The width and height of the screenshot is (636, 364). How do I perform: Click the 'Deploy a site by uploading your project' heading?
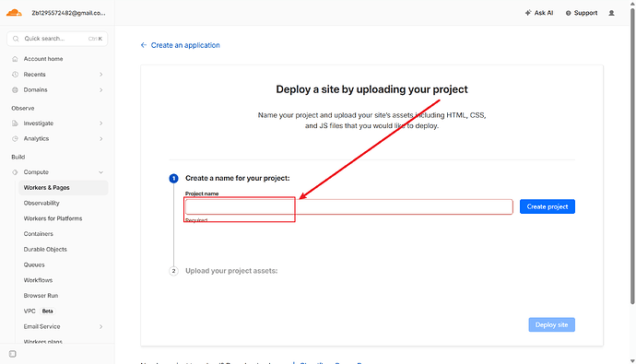[x=372, y=89]
